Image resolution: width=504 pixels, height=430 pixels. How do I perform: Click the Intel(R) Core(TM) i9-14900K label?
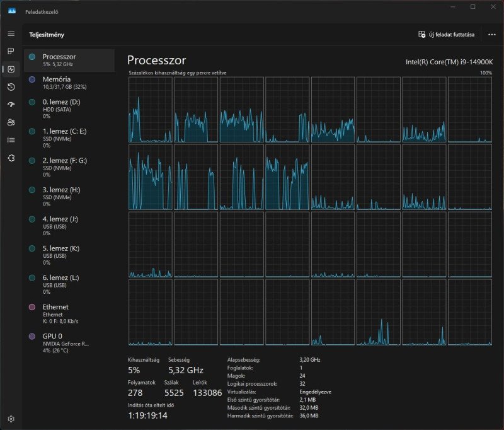pyautogui.click(x=449, y=62)
